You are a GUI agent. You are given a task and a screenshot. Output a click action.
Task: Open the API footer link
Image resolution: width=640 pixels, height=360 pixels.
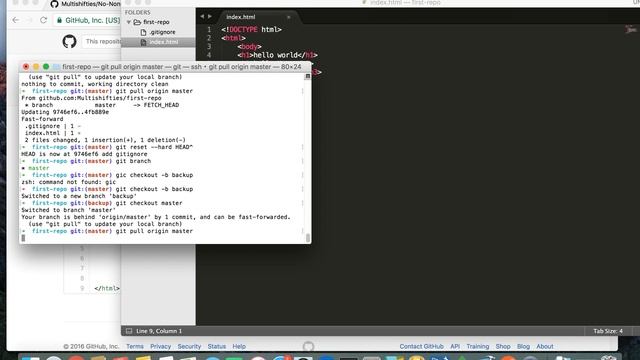(455, 346)
